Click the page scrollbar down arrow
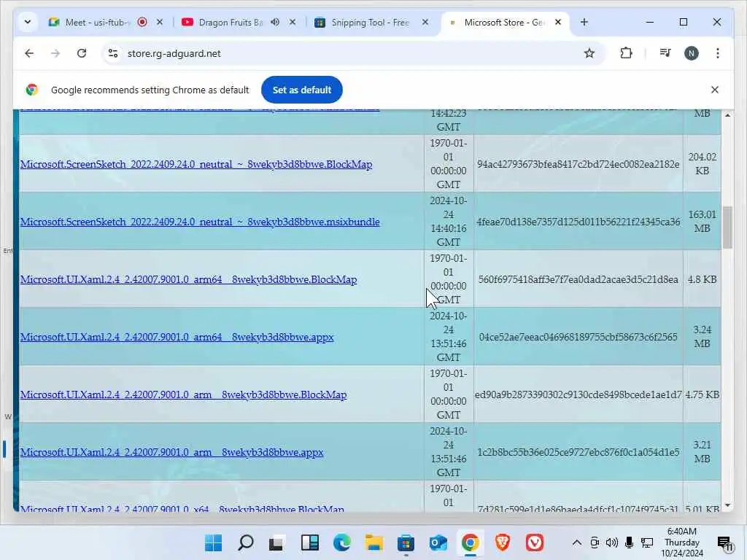 [x=727, y=505]
